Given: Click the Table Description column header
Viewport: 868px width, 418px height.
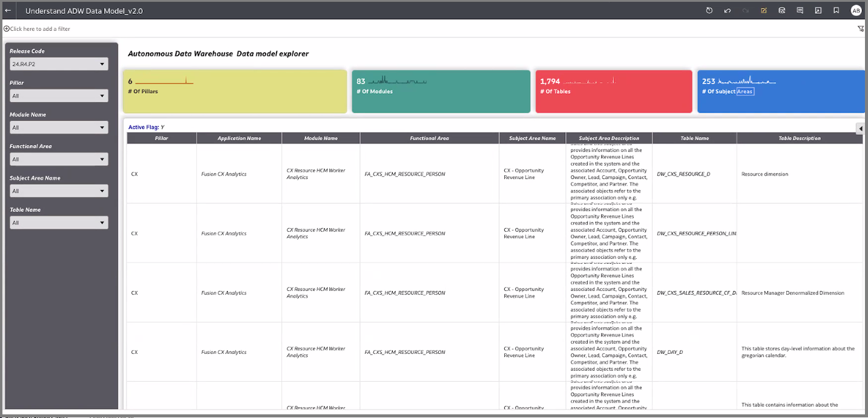Looking at the screenshot, I should (800, 138).
